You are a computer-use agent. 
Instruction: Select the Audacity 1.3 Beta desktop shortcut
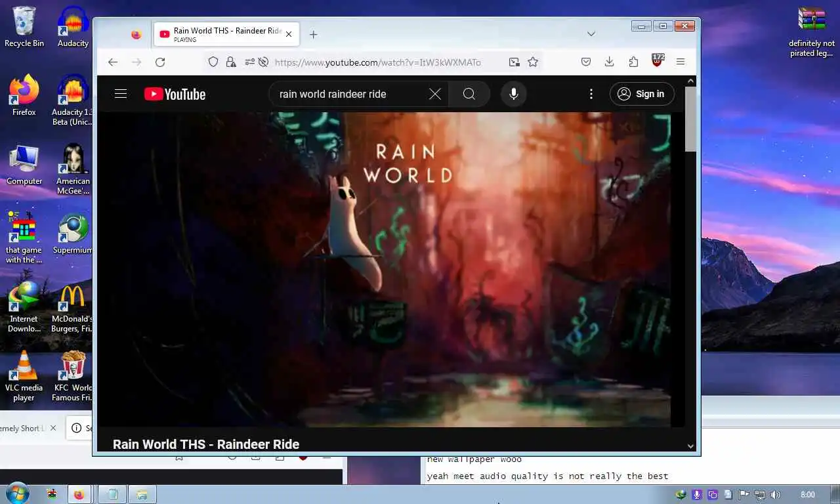point(73,100)
